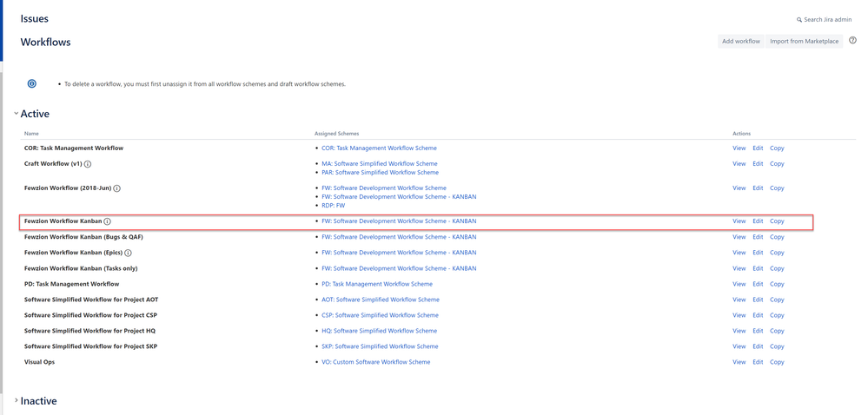The image size is (868, 415).
Task: Copy Craft Workflow (v1)
Action: pyautogui.click(x=778, y=164)
